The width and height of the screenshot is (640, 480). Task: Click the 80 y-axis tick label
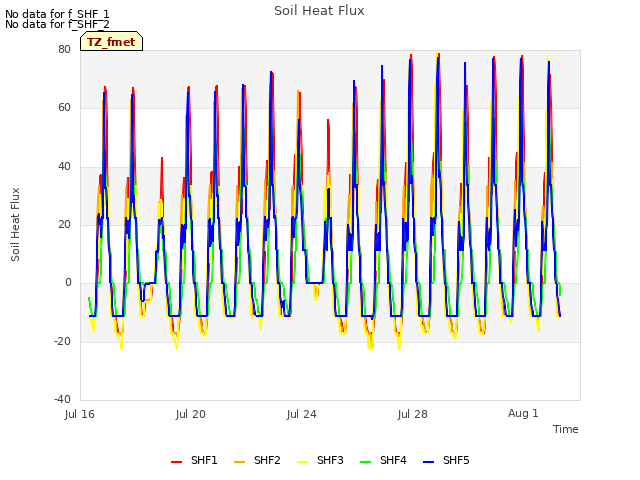[x=64, y=49]
